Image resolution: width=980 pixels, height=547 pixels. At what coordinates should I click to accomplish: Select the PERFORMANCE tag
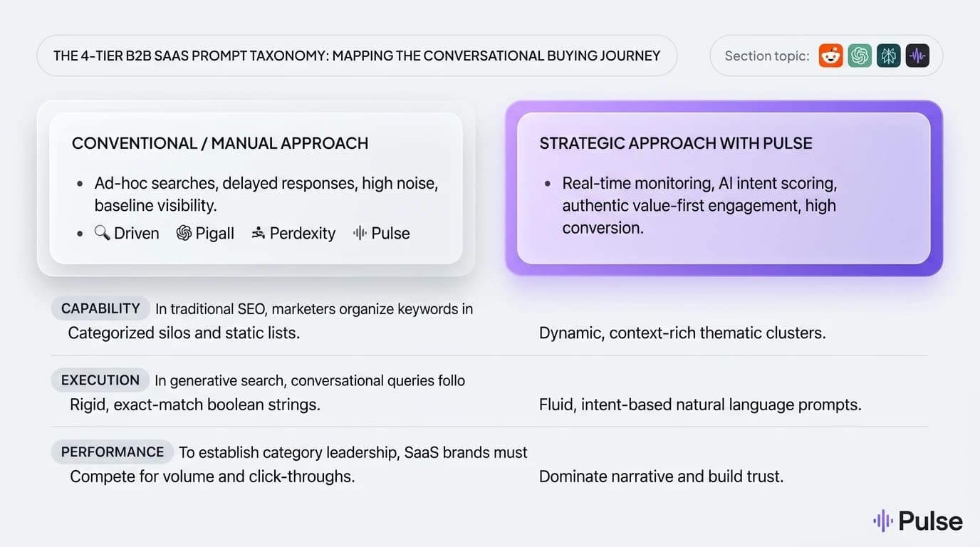113,452
